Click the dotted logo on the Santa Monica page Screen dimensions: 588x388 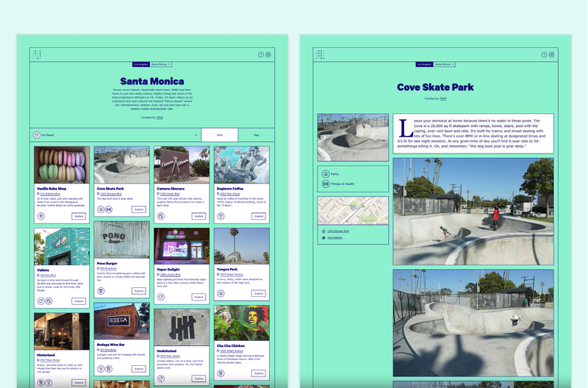pos(36,54)
